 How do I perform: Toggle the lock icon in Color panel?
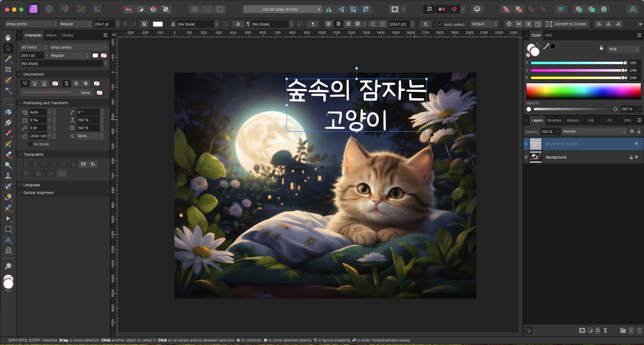(601, 47)
